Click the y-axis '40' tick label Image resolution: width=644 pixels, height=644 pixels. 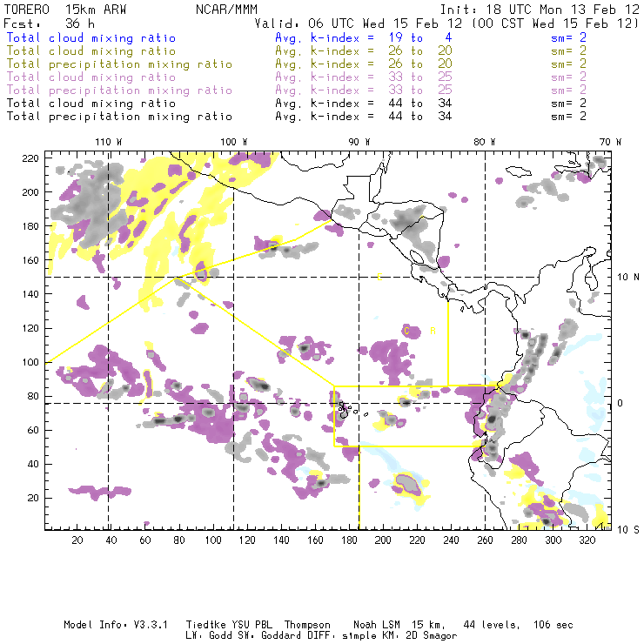33,464
